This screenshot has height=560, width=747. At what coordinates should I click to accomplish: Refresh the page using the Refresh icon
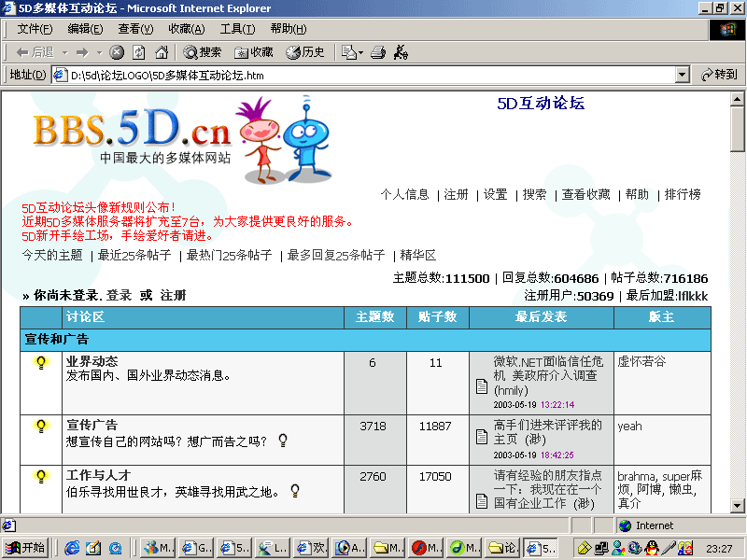[x=139, y=52]
